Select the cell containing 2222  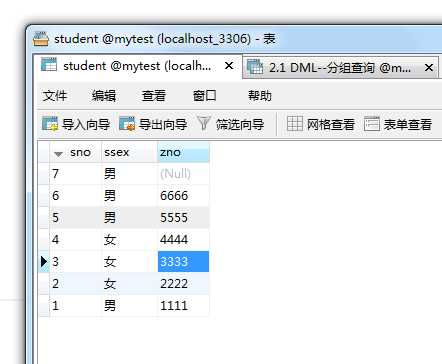click(x=183, y=284)
